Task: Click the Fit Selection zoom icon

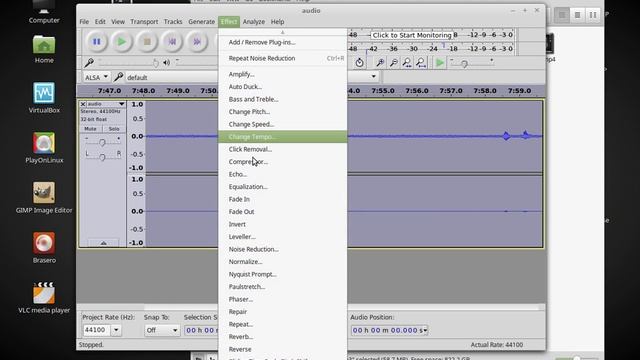Action: click(407, 63)
